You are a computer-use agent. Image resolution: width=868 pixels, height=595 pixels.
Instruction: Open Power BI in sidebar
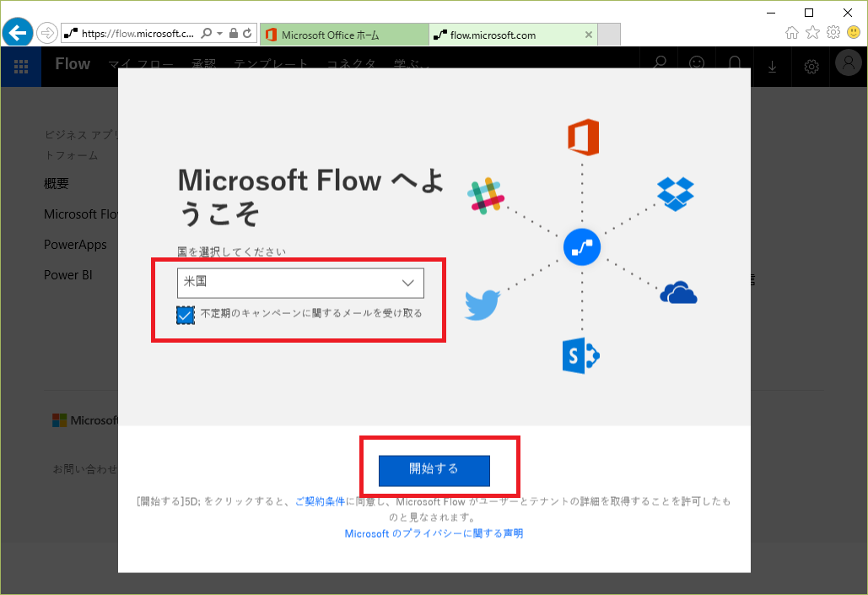tap(68, 275)
